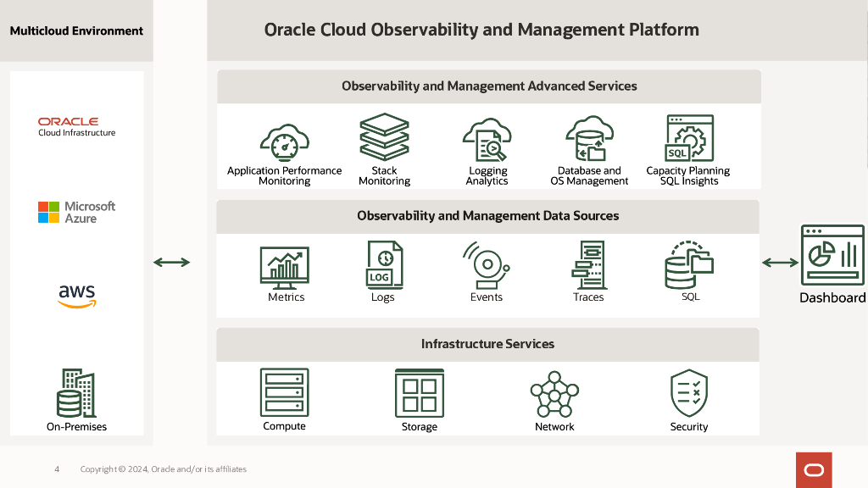The image size is (868, 488).
Task: Select the Stack Monitoring layered icon
Action: (384, 136)
